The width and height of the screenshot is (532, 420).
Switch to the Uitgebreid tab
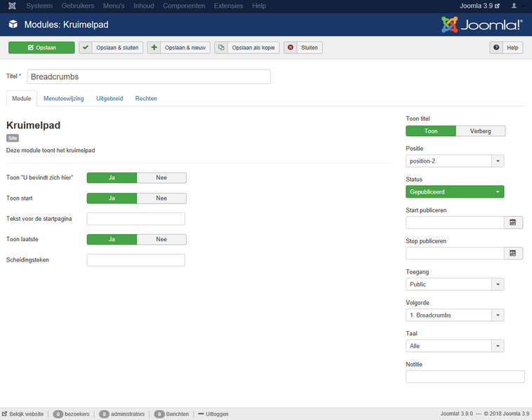click(x=109, y=98)
